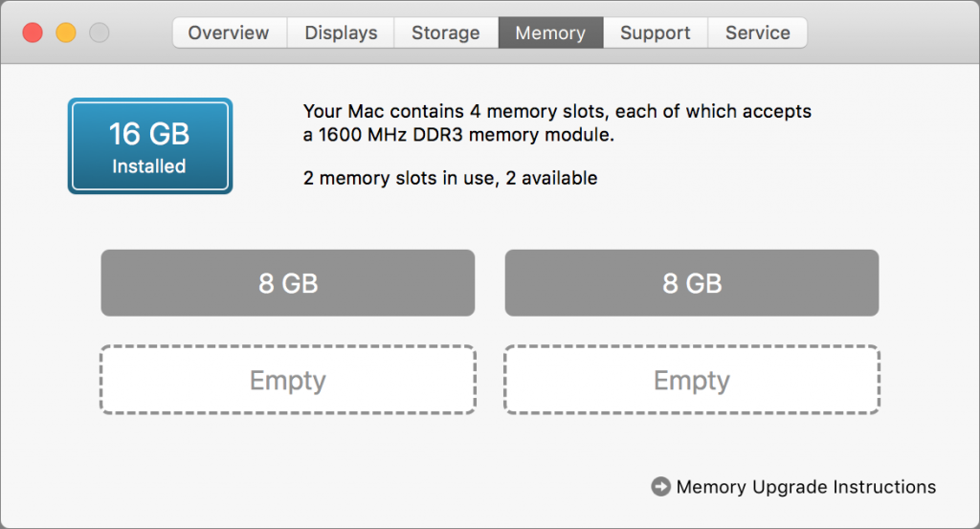
Task: Select the left 8 GB memory slot
Action: pyautogui.click(x=288, y=283)
